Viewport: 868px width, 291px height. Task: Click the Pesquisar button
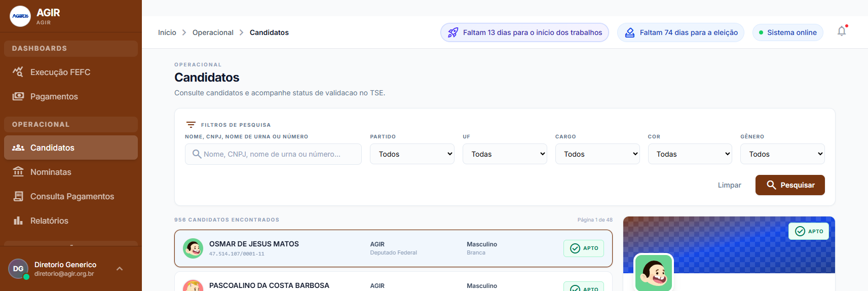(790, 185)
